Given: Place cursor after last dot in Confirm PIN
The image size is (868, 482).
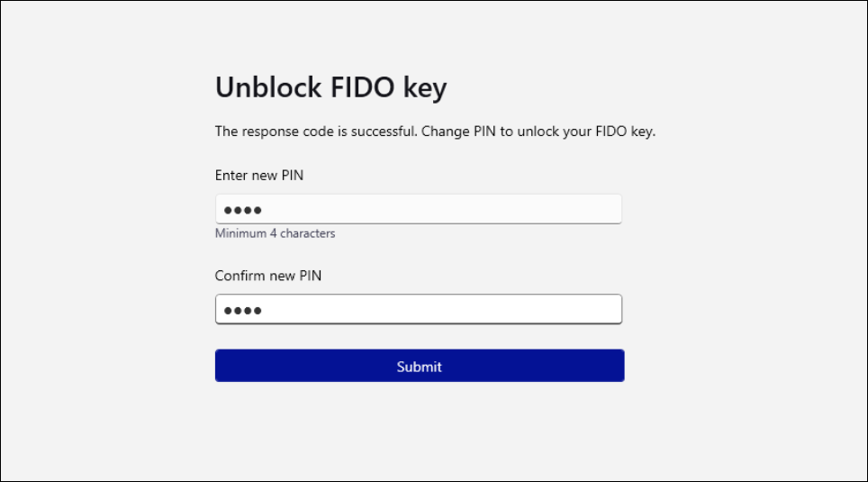Looking at the screenshot, I should tap(264, 310).
